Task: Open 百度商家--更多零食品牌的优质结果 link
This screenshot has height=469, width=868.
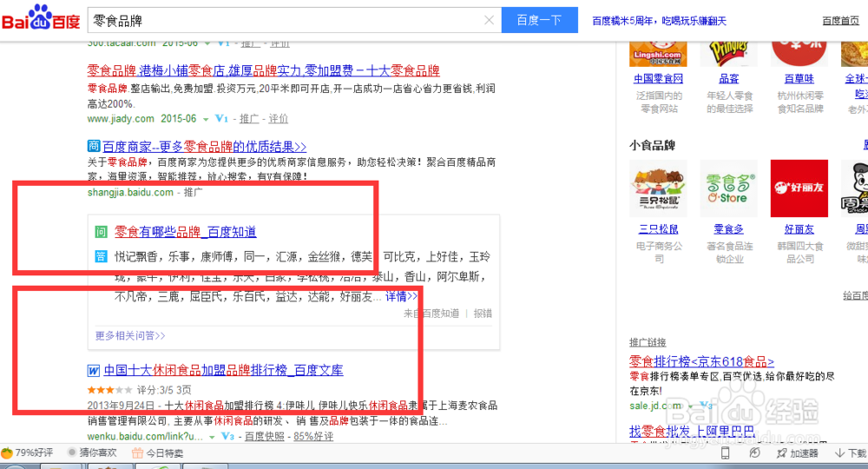Action: pos(205,147)
